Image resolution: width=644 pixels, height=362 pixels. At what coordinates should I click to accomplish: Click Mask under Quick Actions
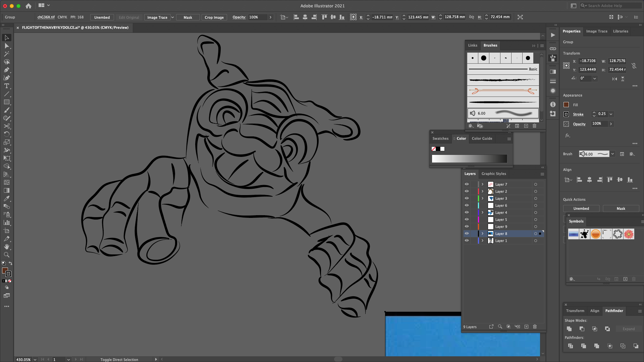coord(621,208)
